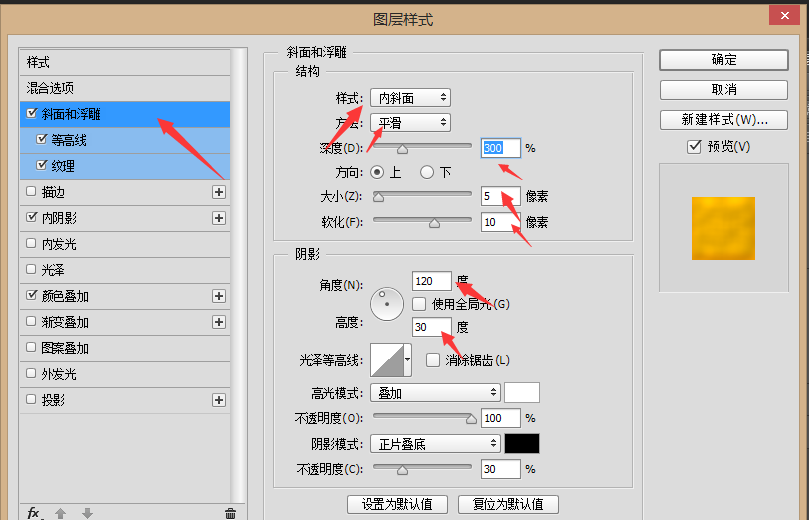
Task: Click the shadow 不透明度(C) slider handle
Action: pos(402,470)
